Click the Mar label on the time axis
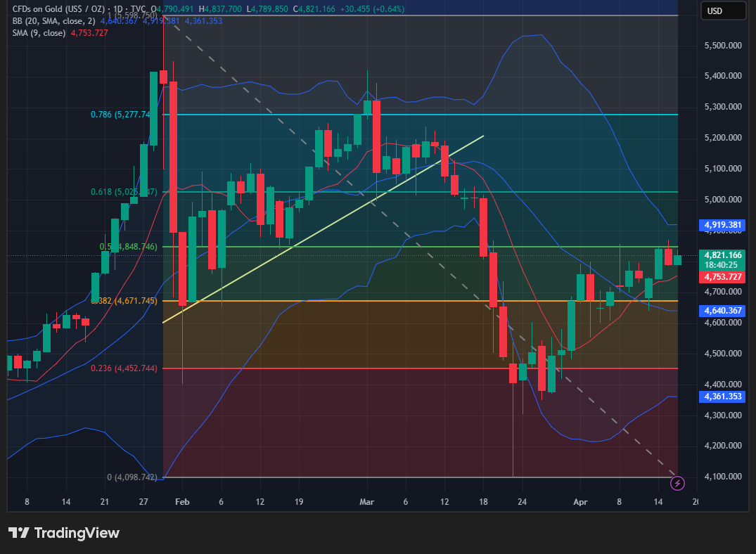 pyautogui.click(x=366, y=503)
